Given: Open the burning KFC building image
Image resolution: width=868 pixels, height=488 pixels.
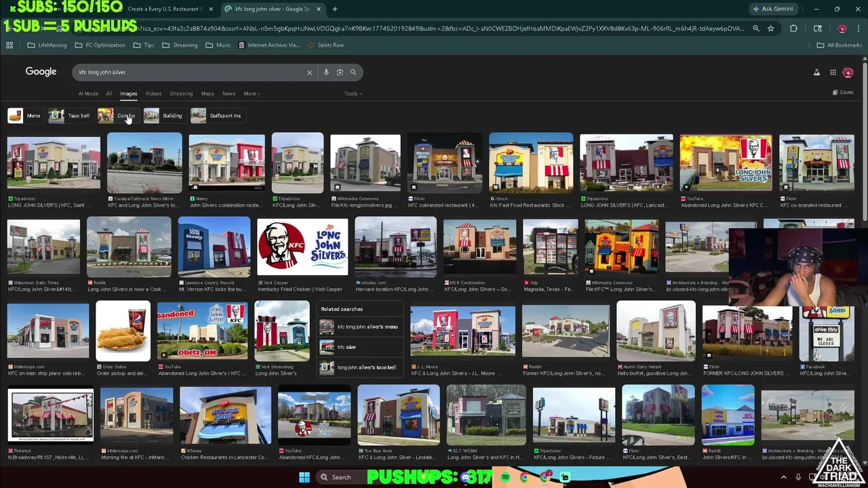Looking at the screenshot, I should pyautogui.click(x=726, y=163).
